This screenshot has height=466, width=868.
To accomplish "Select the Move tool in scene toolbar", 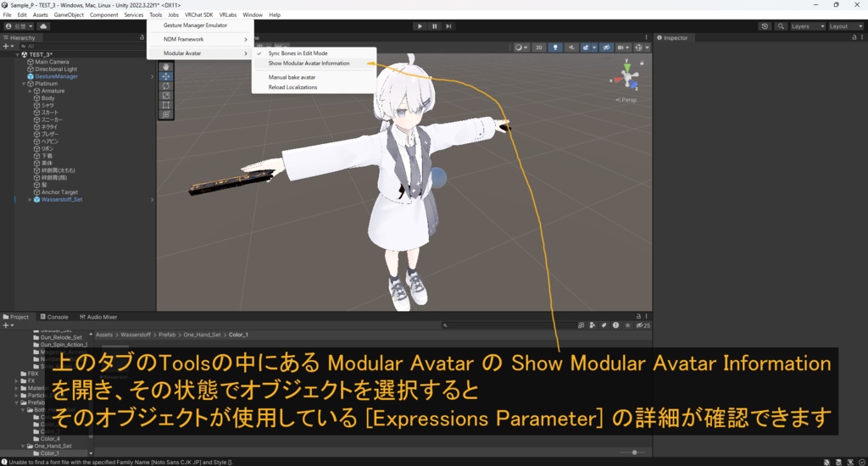I will (165, 76).
